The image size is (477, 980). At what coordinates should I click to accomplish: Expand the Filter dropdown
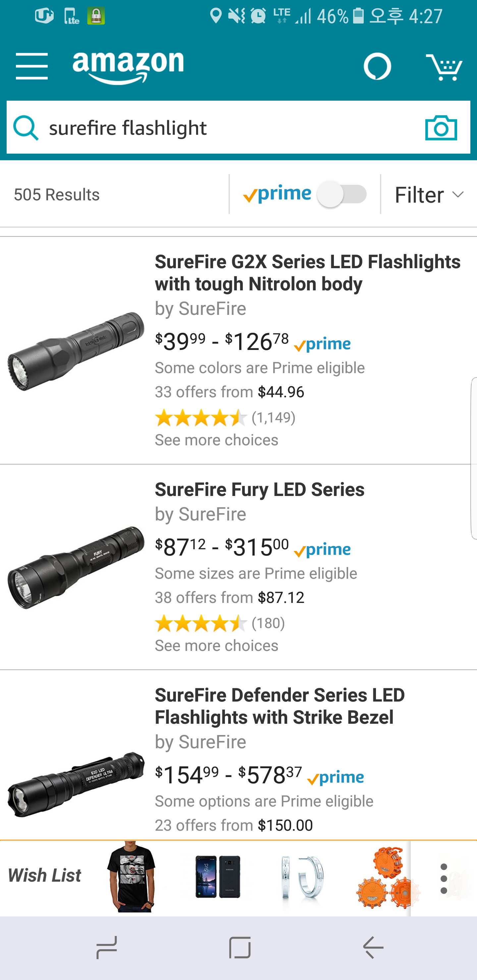coord(429,194)
